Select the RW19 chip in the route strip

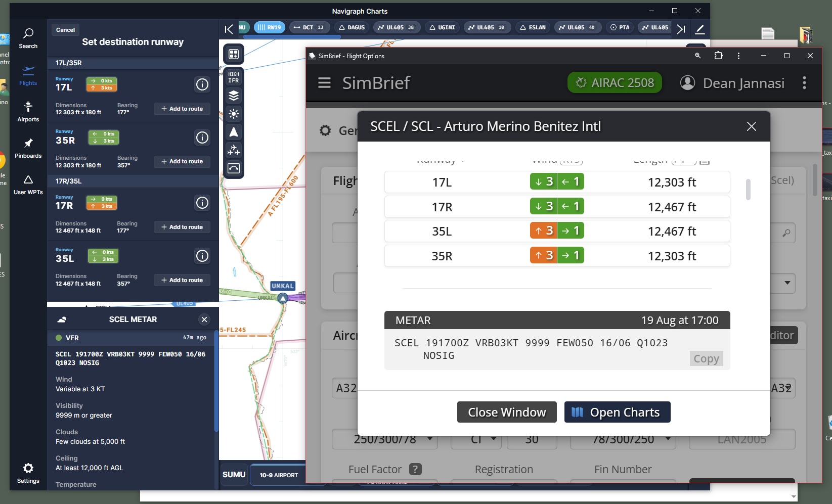pyautogui.click(x=270, y=27)
